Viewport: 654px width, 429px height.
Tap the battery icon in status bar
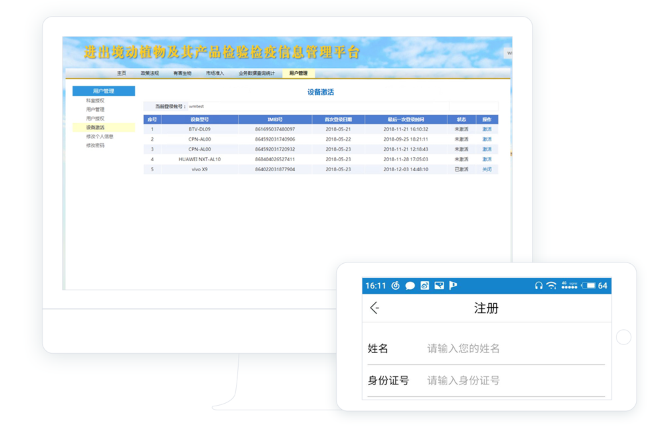click(x=589, y=286)
